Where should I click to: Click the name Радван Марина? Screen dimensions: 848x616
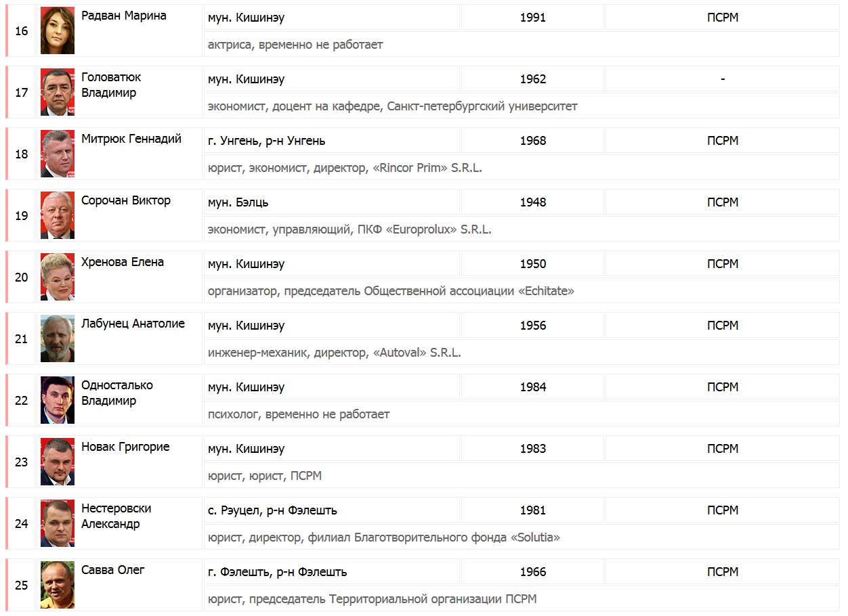pyautogui.click(x=124, y=16)
